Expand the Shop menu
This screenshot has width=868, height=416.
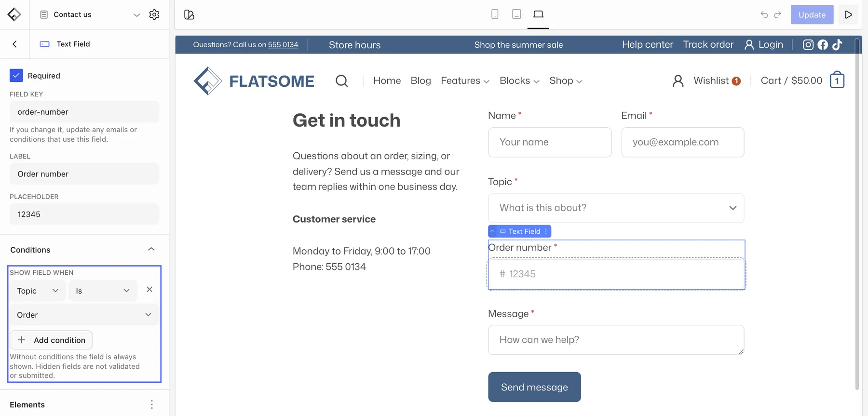566,81
